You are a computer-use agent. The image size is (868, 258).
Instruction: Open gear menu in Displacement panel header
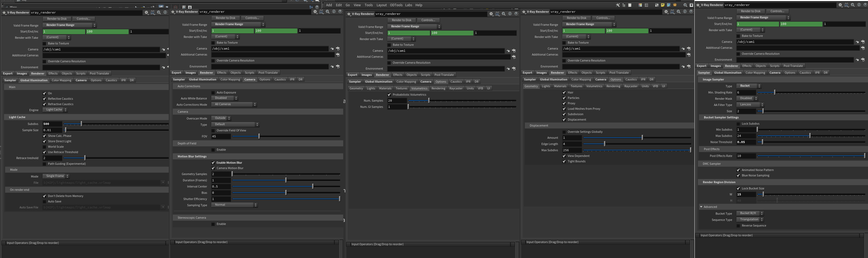pyautogui.click(x=666, y=12)
